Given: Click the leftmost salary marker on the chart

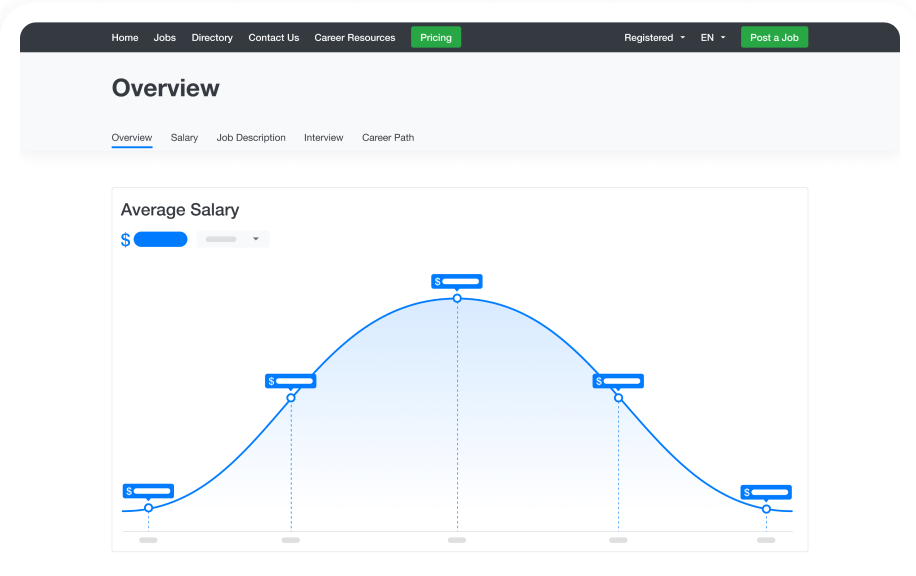Looking at the screenshot, I should tap(148, 491).
